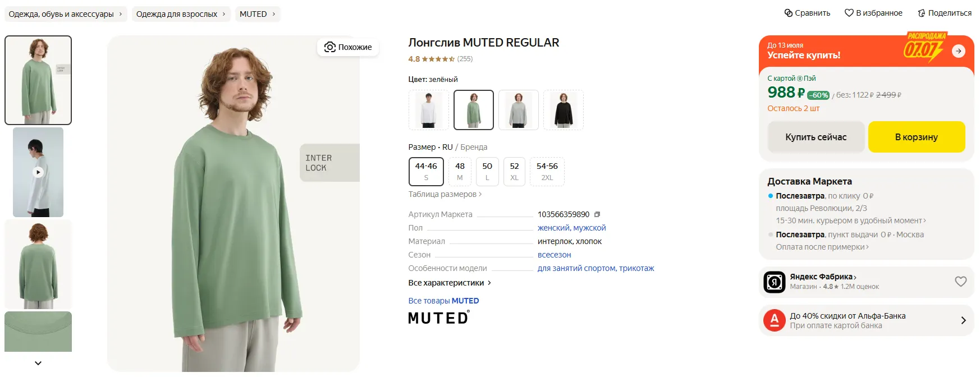The image size is (980, 377).
Task: Play the video thumbnail preview
Action: 38,172
